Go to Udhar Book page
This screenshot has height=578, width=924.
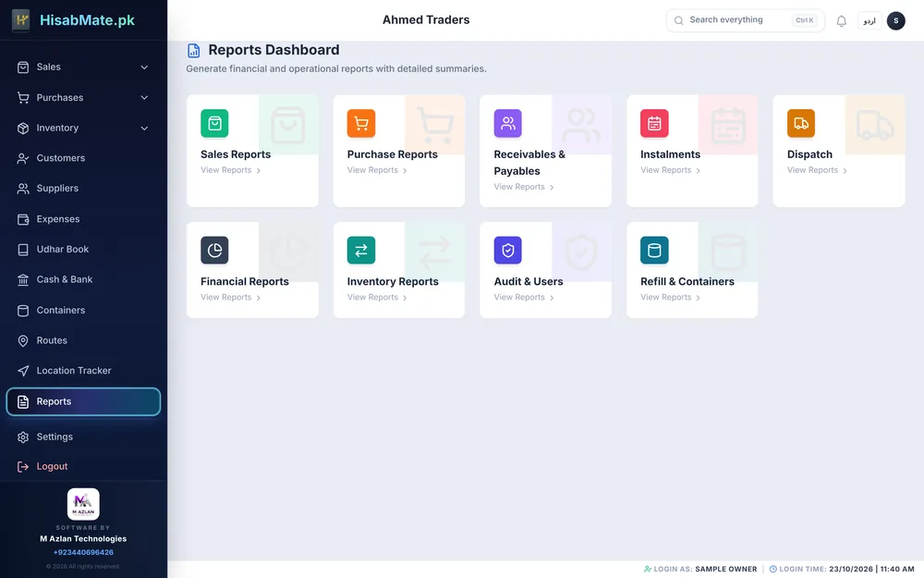point(83,250)
